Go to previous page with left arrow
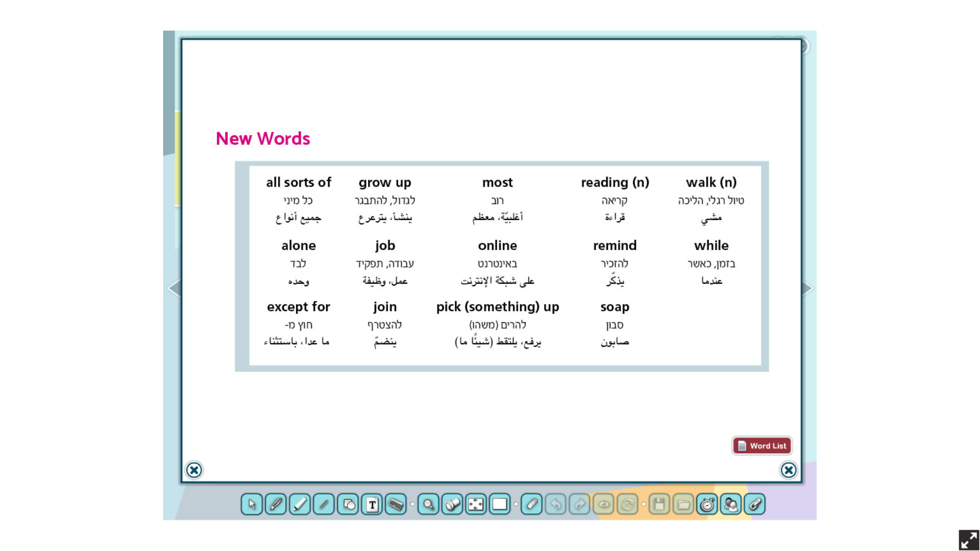This screenshot has height=551, width=980. coord(174,288)
